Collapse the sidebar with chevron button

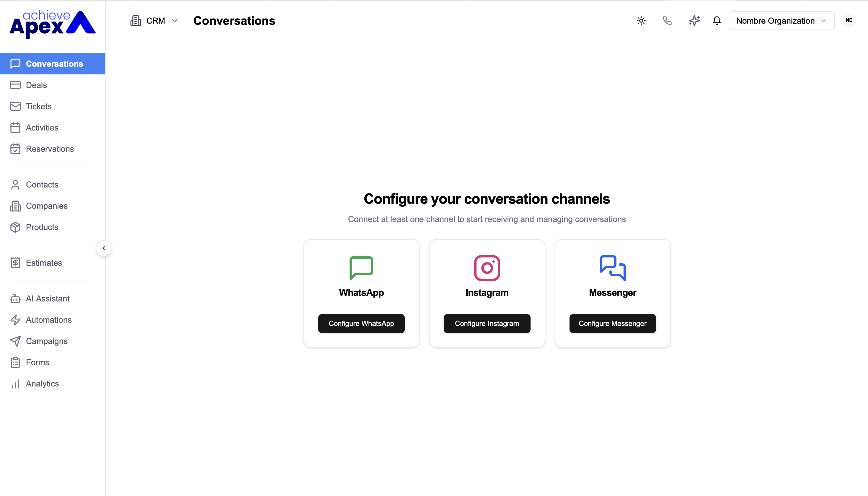104,248
